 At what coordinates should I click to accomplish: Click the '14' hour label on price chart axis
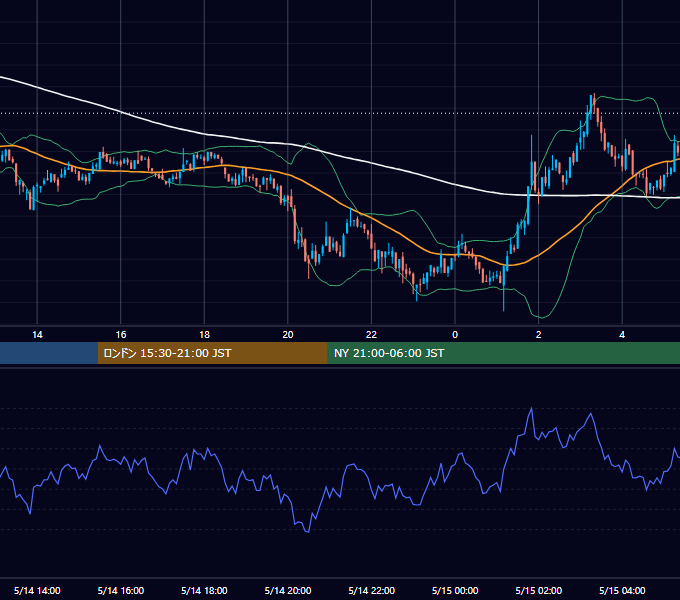coord(37,335)
